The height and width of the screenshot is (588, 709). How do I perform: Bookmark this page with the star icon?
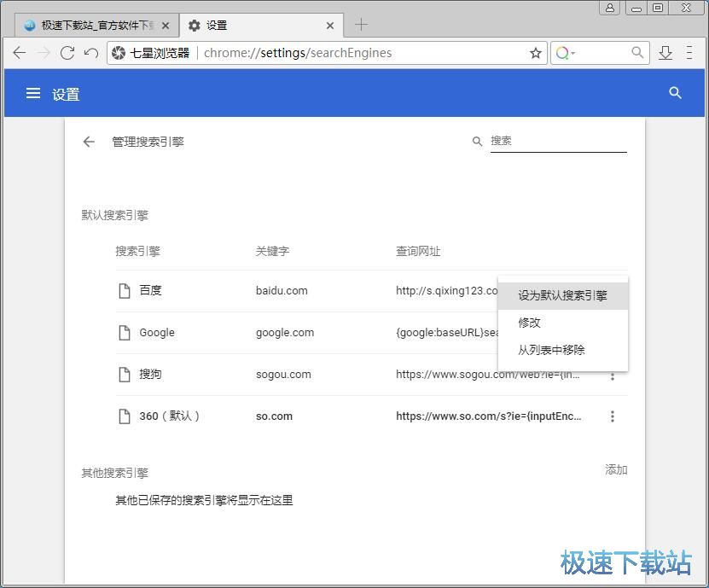536,53
